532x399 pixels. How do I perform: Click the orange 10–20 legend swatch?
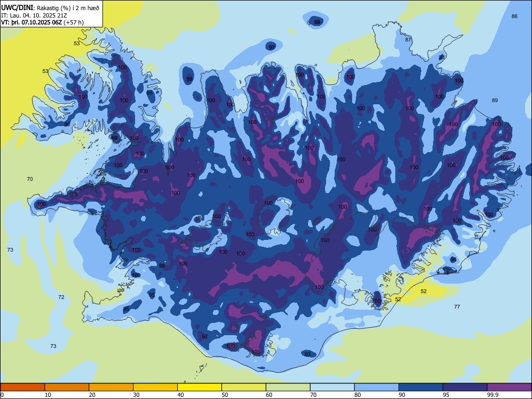coord(67,387)
